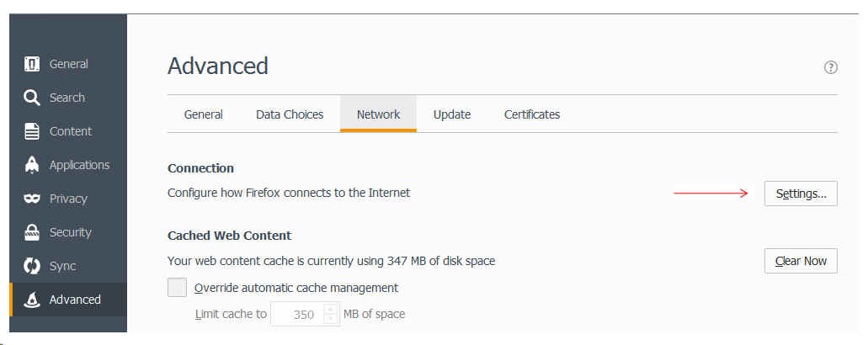The width and height of the screenshot is (868, 345).
Task: Switch to the Update tab
Action: 452,114
